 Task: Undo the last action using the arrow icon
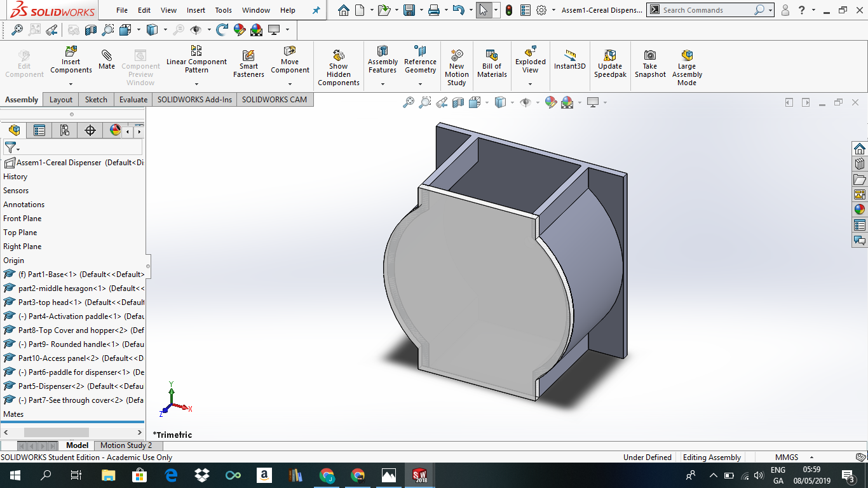(x=458, y=10)
